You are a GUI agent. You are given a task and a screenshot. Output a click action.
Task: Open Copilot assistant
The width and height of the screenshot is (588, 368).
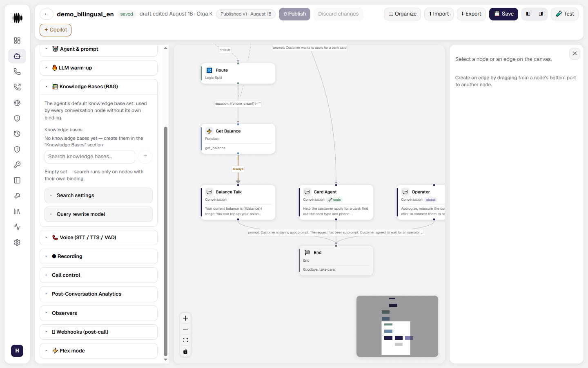56,30
